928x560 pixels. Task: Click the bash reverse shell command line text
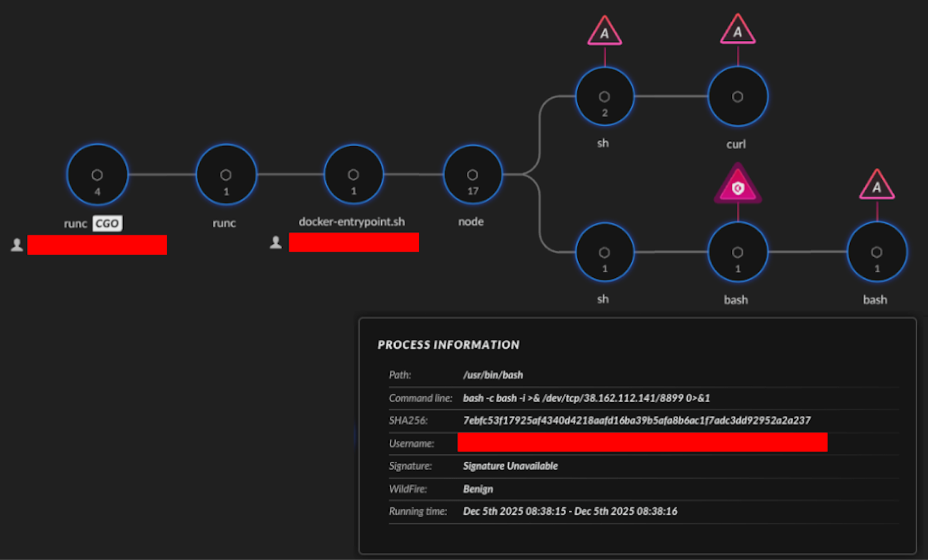click(x=586, y=398)
